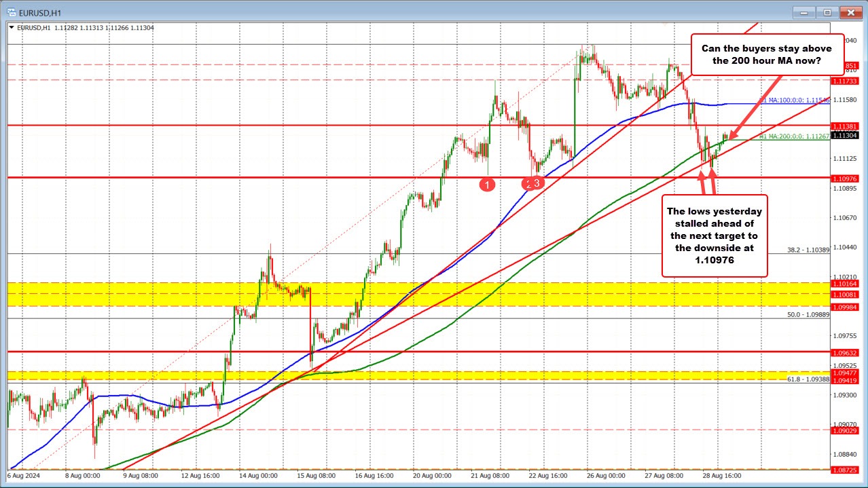Toggle the 1.10976 red target price label

click(x=844, y=178)
